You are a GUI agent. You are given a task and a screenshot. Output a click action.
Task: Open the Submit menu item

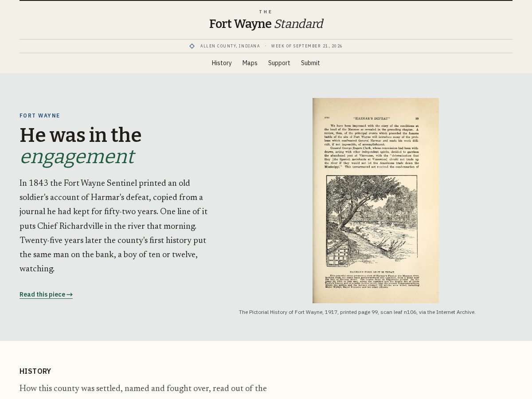(310, 63)
